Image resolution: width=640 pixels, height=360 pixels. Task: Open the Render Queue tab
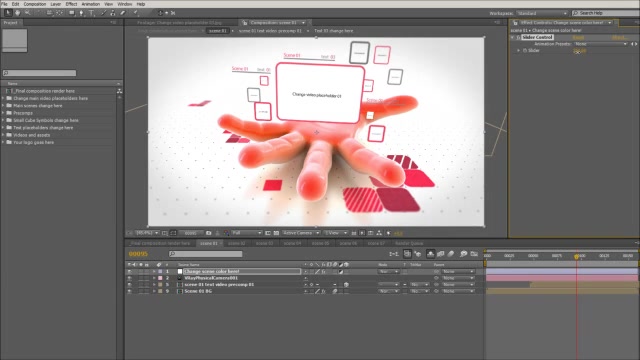[x=409, y=243]
